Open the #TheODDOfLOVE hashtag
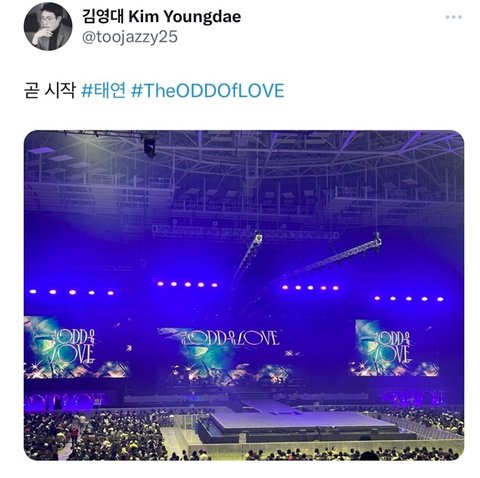The image size is (480, 478). tap(208, 91)
